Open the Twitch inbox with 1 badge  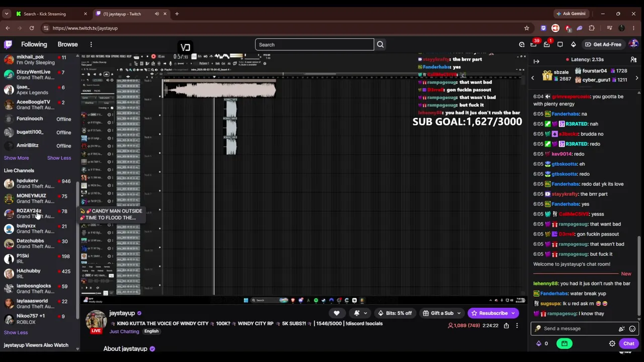pos(547,45)
